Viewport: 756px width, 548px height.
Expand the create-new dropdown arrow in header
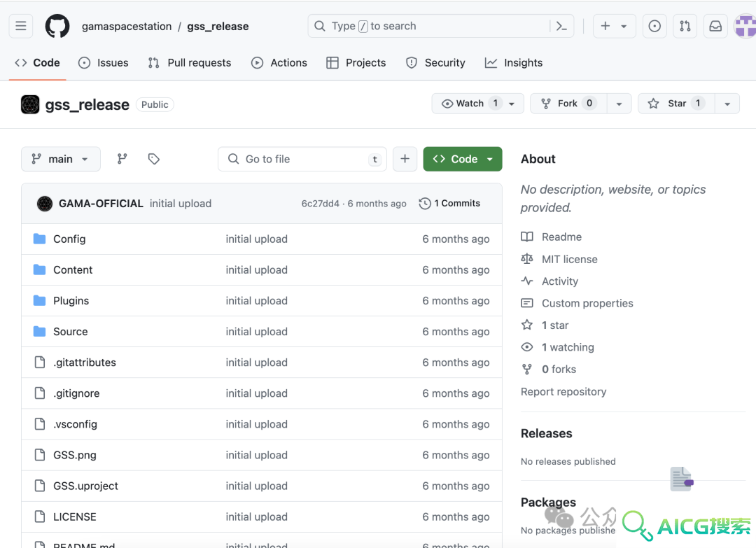click(x=624, y=27)
